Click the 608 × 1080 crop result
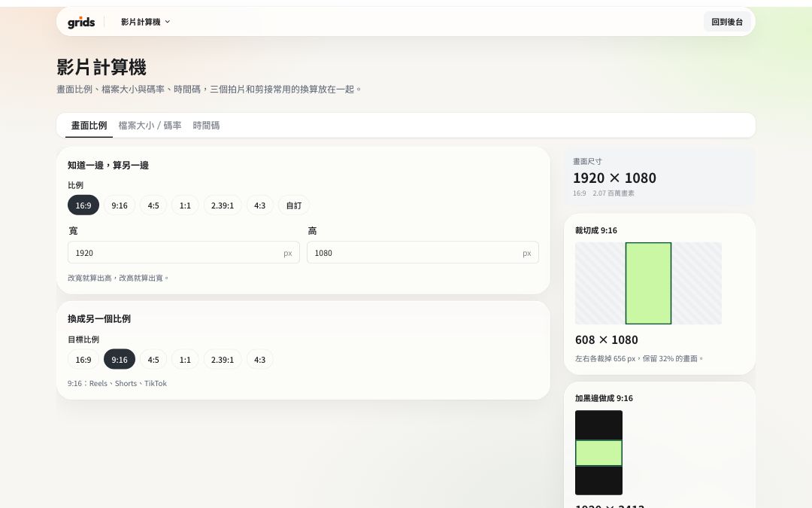Image resolution: width=812 pixels, height=508 pixels. [x=607, y=339]
